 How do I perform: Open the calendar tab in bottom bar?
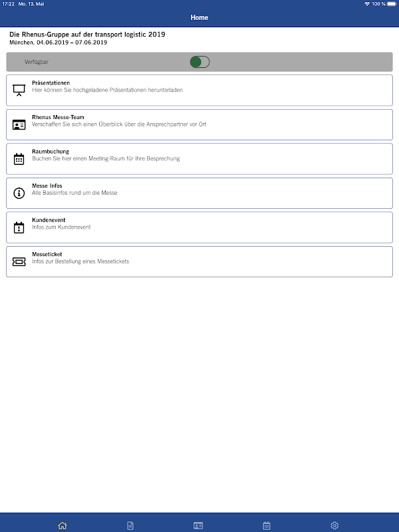(x=267, y=525)
